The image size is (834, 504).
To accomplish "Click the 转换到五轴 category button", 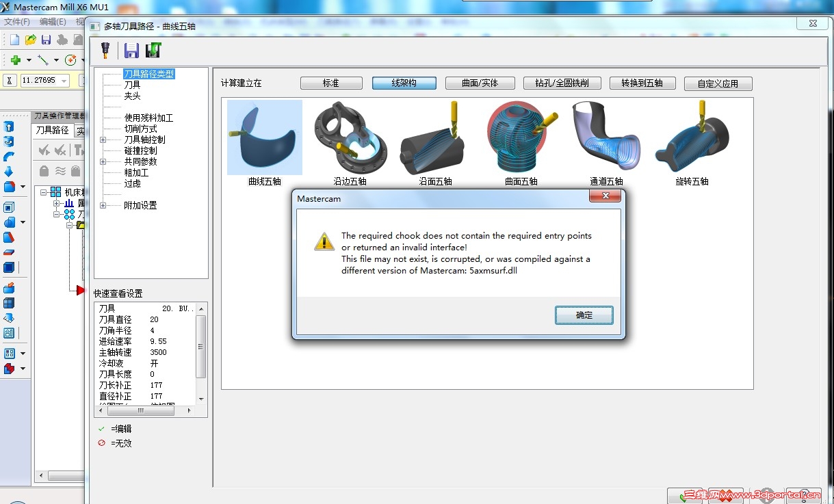I will tap(642, 83).
